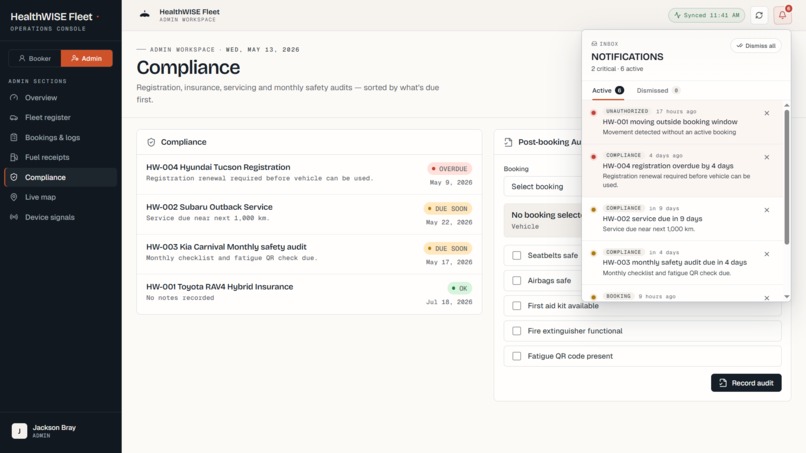The width and height of the screenshot is (806, 453).
Task: Check the Seatbelts safe checkbox
Action: (x=517, y=256)
